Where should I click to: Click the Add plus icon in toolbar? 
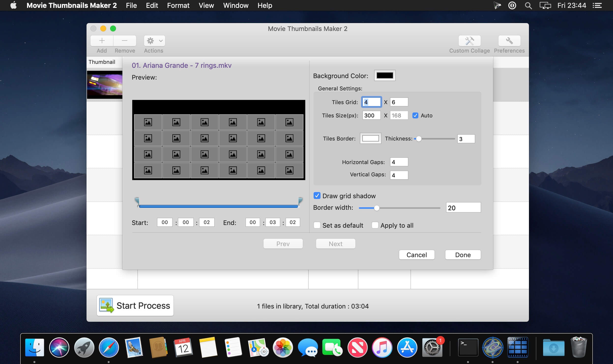[102, 41]
